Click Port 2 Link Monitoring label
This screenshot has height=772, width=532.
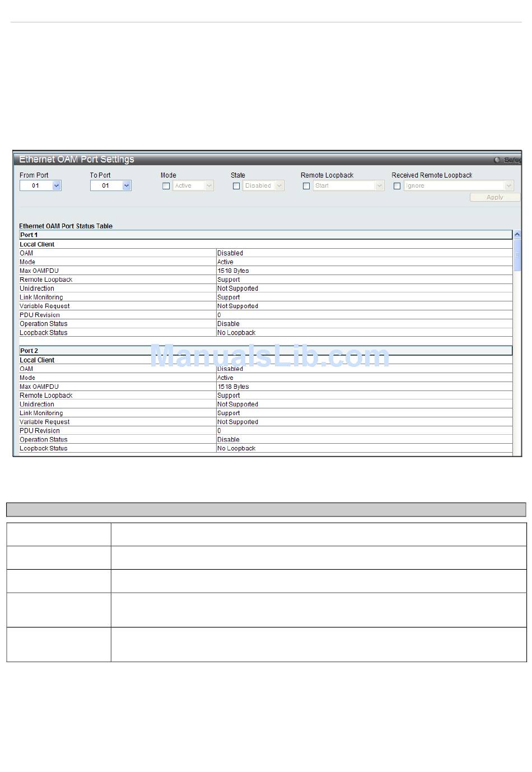coord(41,413)
